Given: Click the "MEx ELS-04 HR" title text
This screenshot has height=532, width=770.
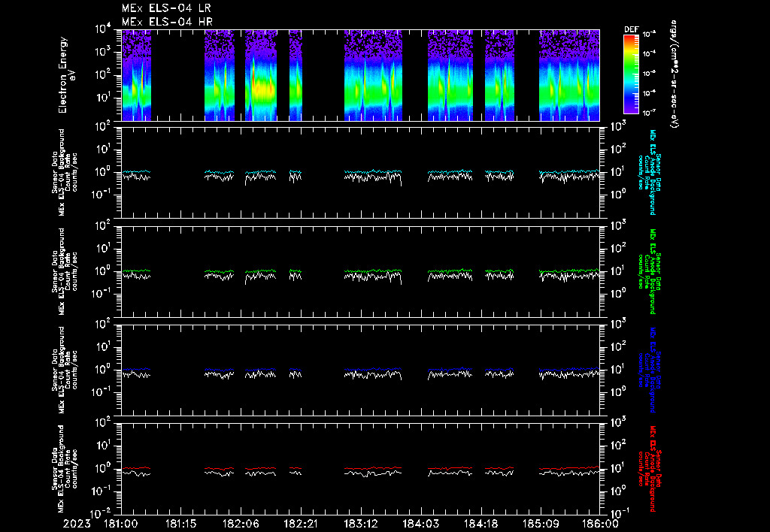Looking at the screenshot, I should (x=167, y=22).
